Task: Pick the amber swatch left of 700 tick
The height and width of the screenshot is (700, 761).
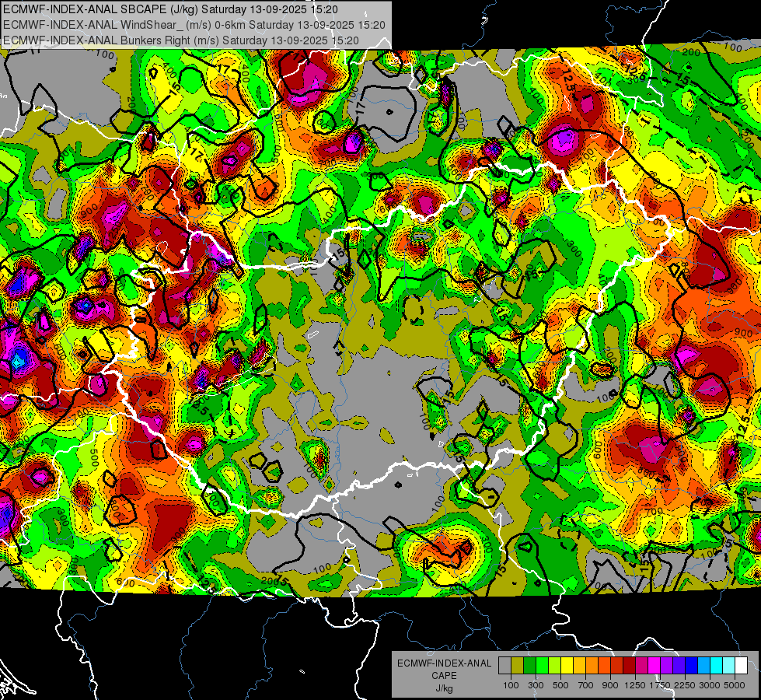Action: pos(579,665)
